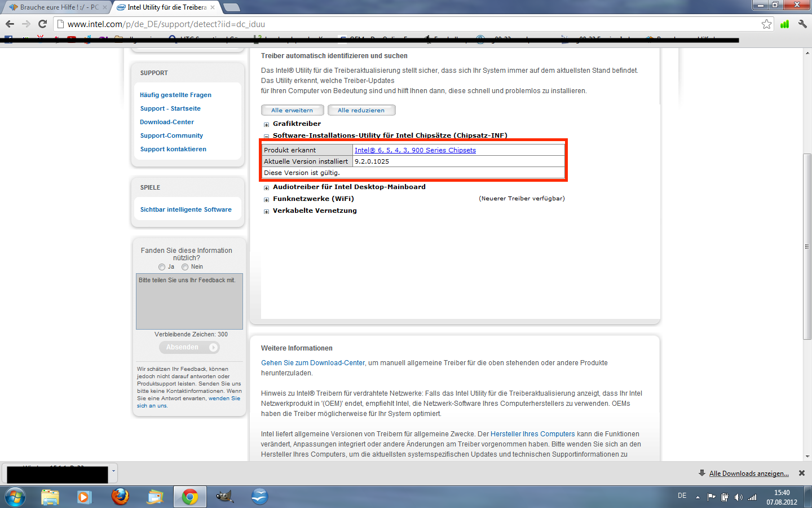
Task: Open the Action Center flag icon
Action: [712, 497]
